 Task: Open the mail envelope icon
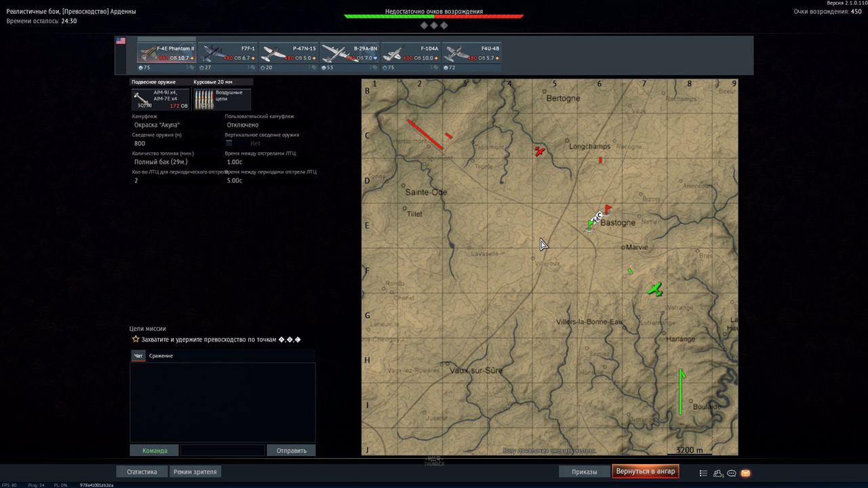pyautogui.click(x=746, y=473)
